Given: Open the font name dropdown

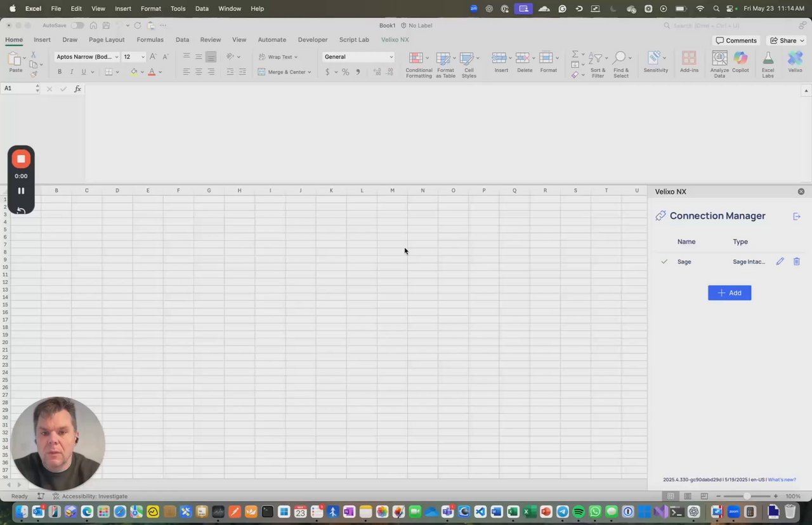Looking at the screenshot, I should click(x=117, y=57).
